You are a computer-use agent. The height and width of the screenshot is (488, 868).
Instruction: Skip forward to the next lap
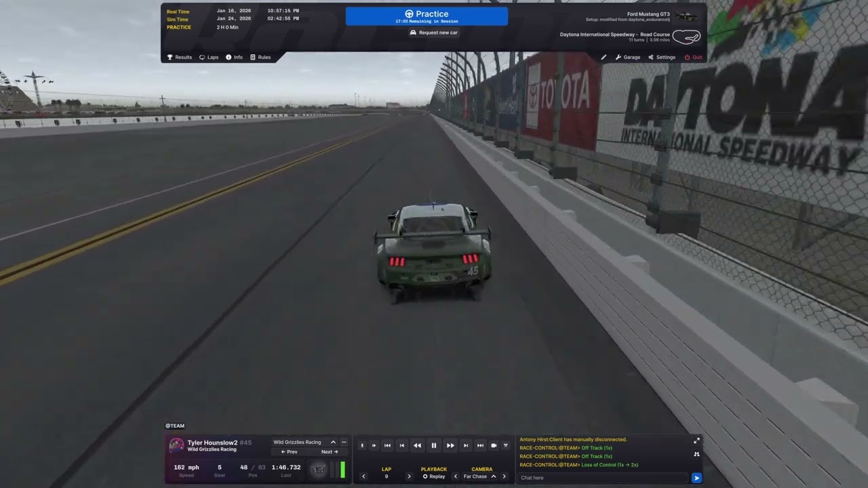point(466,445)
